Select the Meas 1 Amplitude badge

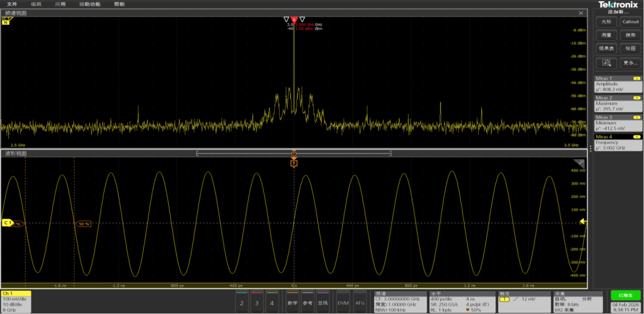coord(618,84)
